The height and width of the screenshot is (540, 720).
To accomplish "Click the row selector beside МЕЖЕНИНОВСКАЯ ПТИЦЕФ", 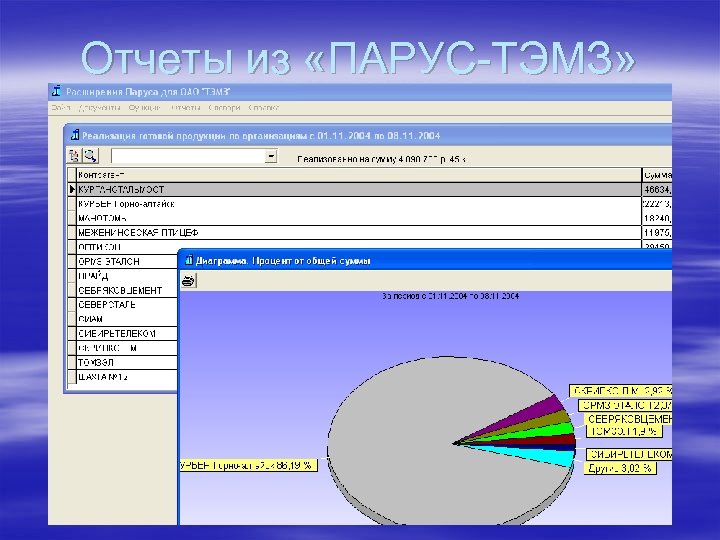I will pyautogui.click(x=72, y=232).
